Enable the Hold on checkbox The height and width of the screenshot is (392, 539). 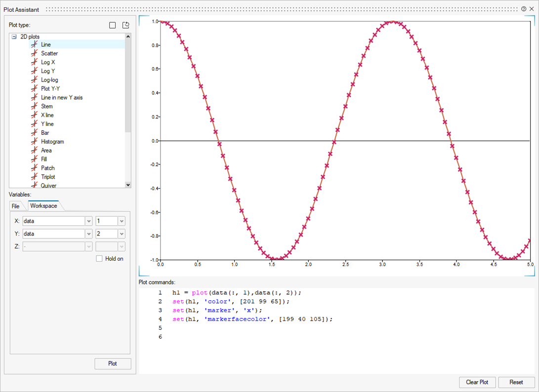click(99, 259)
